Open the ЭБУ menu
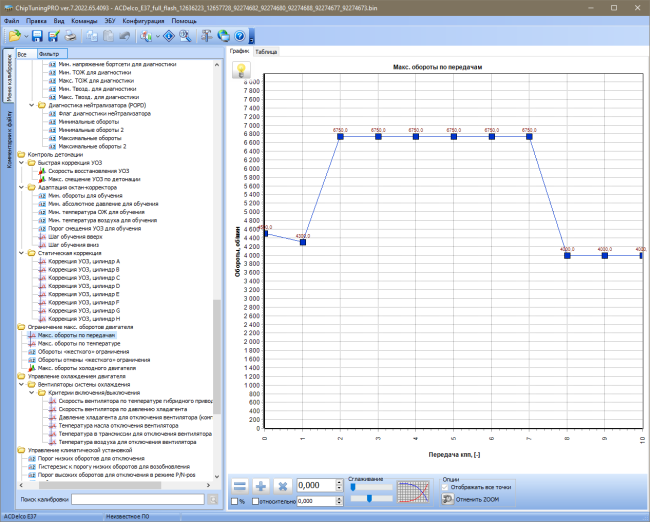 pyautogui.click(x=110, y=21)
